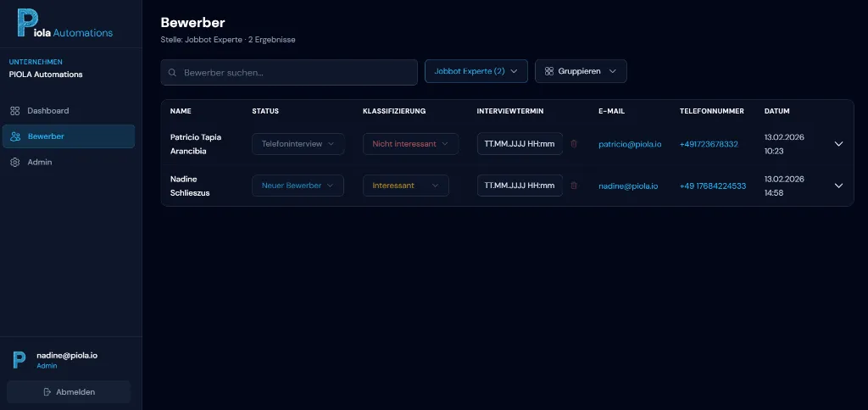Open Dashboard from the sidebar
This screenshot has height=410, width=868.
tap(47, 111)
